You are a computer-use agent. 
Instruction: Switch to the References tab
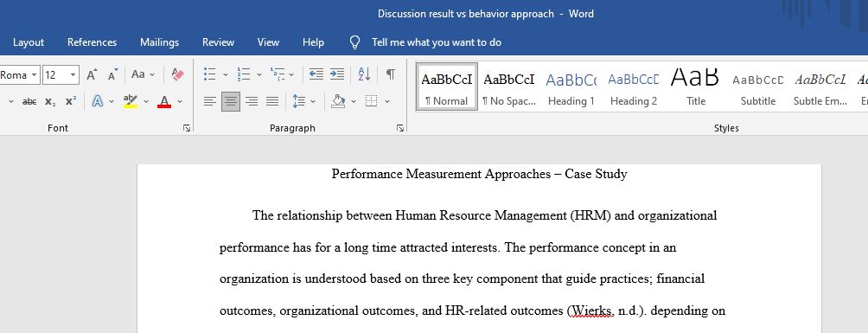(x=92, y=42)
